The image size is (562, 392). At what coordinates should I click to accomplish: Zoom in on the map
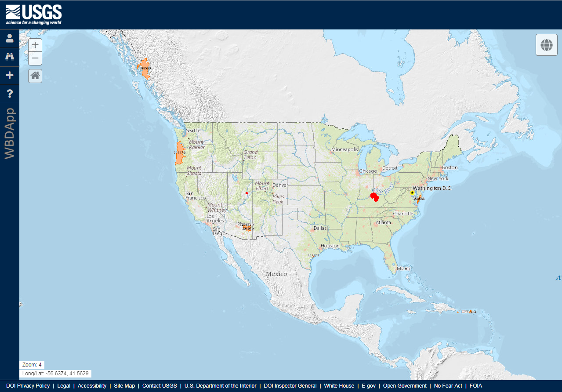click(x=35, y=44)
